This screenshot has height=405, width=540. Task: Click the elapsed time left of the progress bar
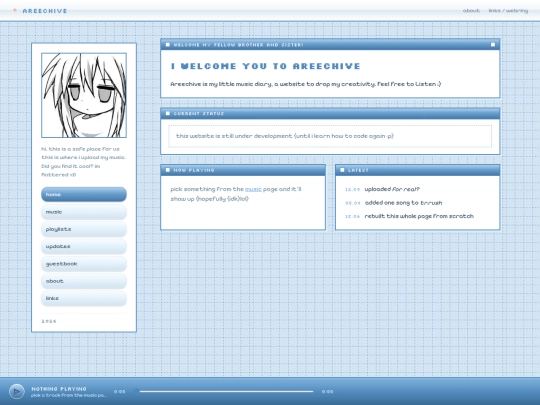120,392
